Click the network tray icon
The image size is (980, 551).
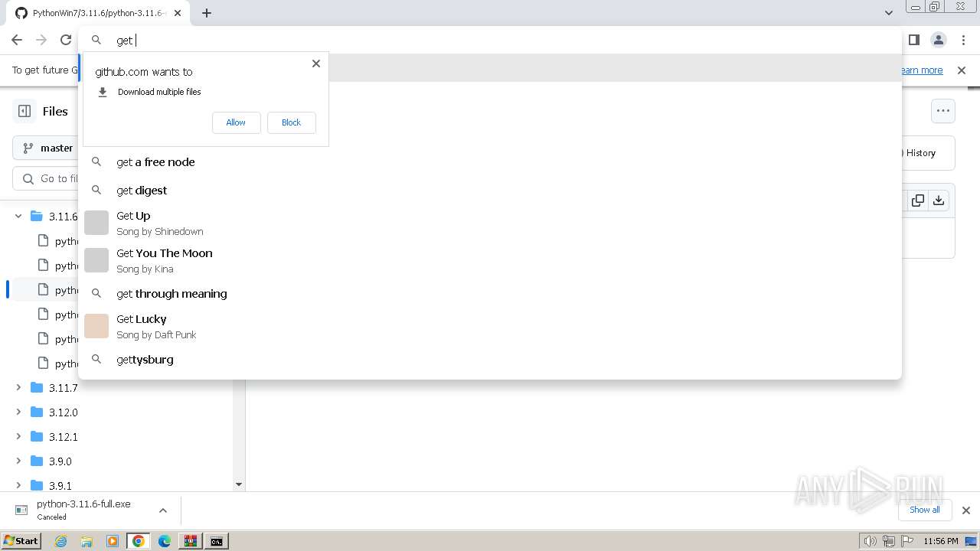(889, 541)
